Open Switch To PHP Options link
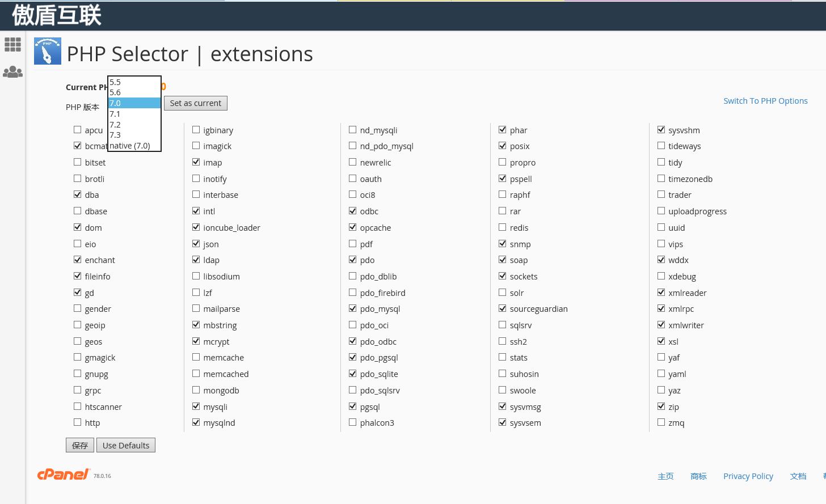Image resolution: width=826 pixels, height=504 pixels. pos(765,101)
